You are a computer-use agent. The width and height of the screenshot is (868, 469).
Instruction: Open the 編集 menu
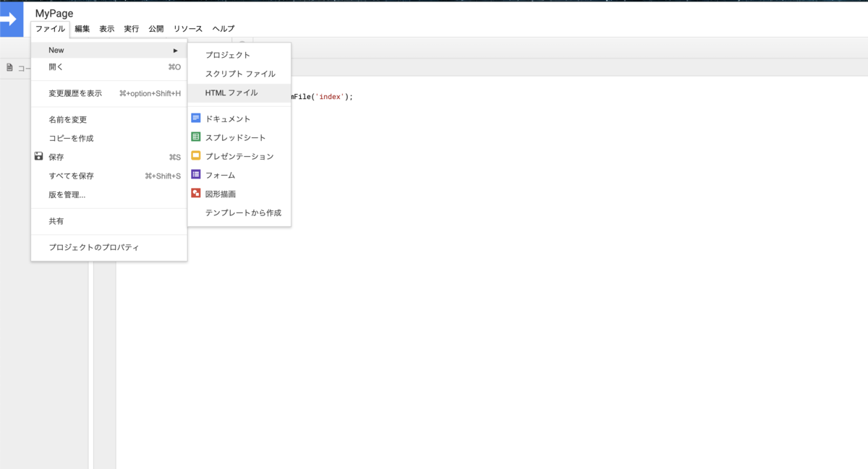coord(82,29)
